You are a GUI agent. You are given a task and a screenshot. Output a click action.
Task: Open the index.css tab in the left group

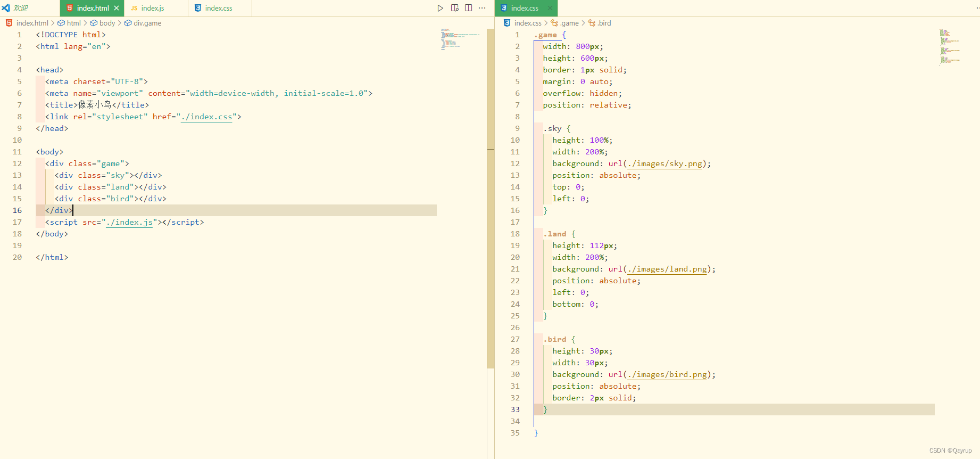pyautogui.click(x=219, y=8)
